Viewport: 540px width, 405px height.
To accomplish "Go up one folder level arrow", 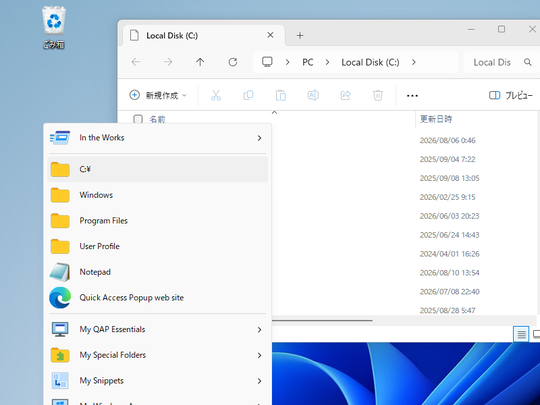I will pos(200,62).
